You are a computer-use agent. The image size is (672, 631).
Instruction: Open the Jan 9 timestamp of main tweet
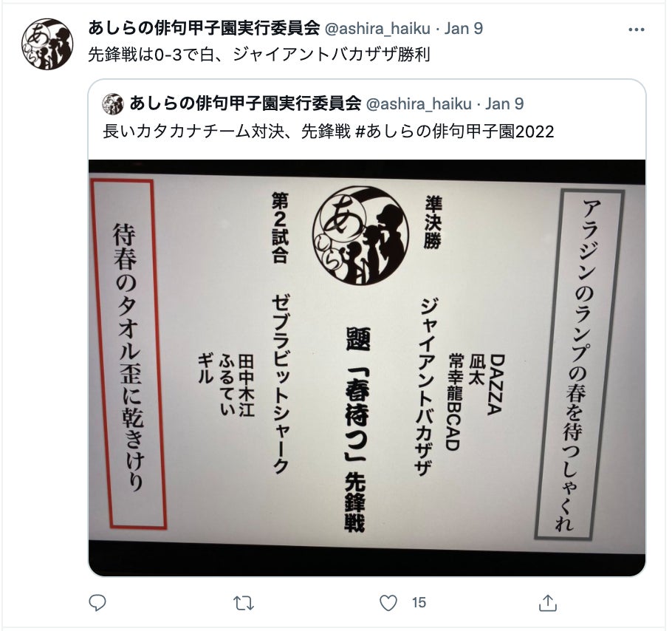(463, 28)
